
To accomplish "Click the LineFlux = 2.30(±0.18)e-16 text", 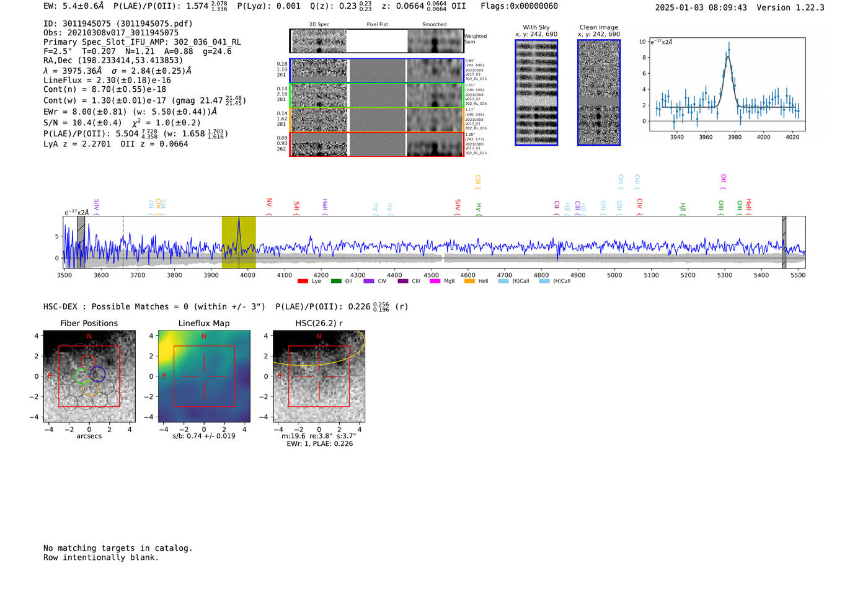I will [x=107, y=81].
